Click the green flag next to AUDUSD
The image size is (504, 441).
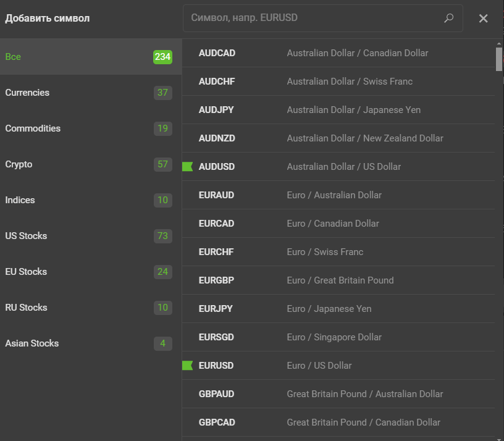point(188,167)
